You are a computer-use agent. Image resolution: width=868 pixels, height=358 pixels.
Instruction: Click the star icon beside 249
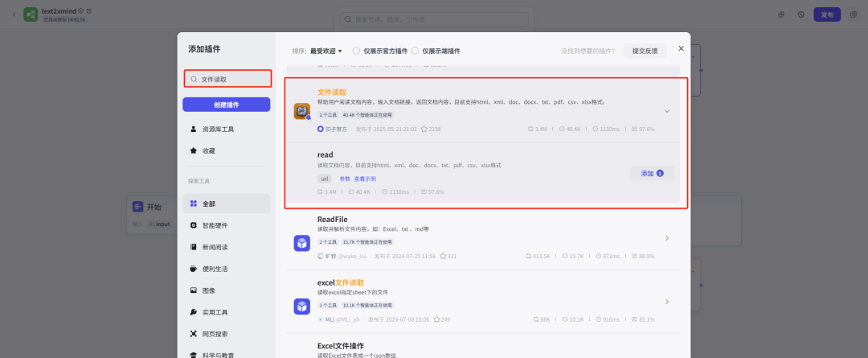pyautogui.click(x=436, y=319)
